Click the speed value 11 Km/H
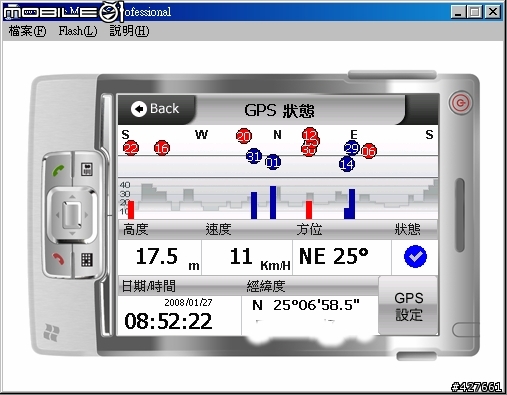This screenshot has width=507, height=395. tap(260, 258)
